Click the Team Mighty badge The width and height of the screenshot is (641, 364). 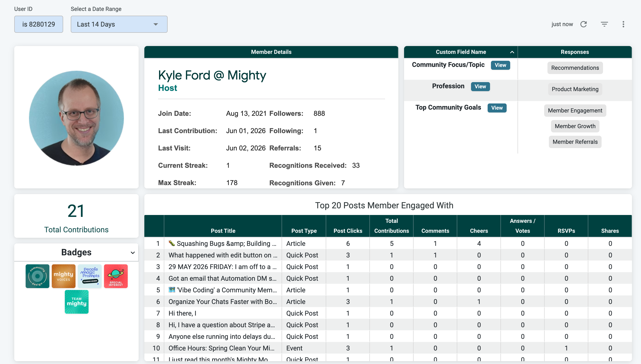[x=76, y=302]
